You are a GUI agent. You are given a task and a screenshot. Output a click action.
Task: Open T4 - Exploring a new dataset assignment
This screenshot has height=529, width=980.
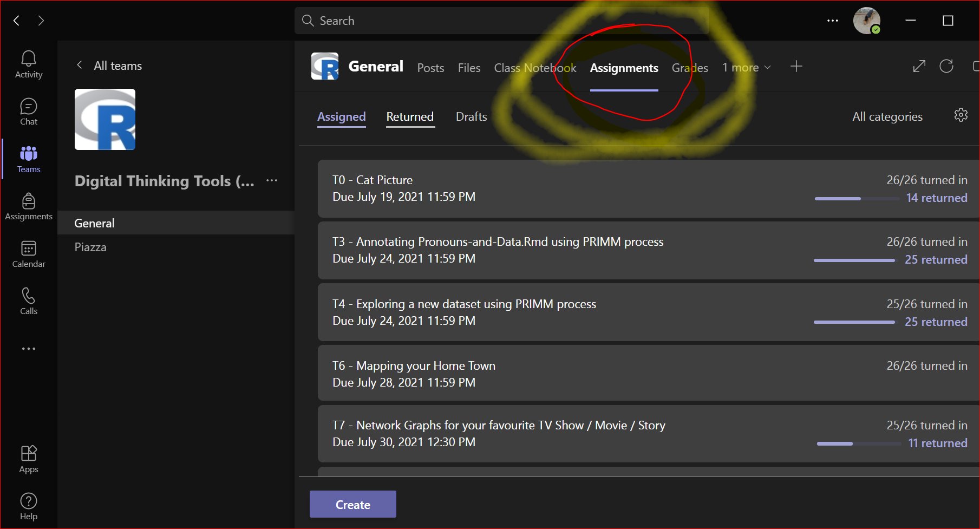point(649,312)
